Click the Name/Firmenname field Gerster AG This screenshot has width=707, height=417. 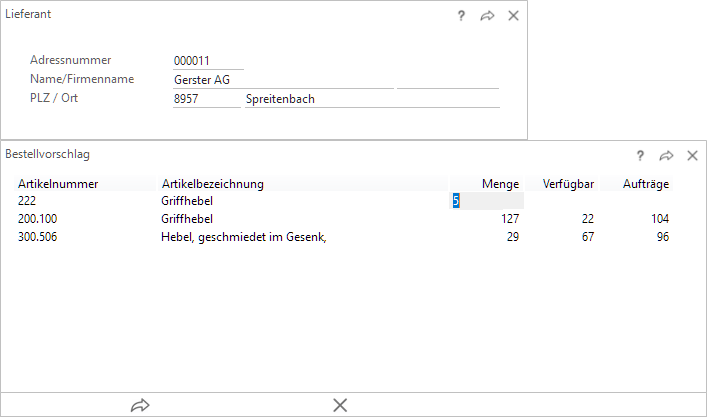pyautogui.click(x=282, y=80)
